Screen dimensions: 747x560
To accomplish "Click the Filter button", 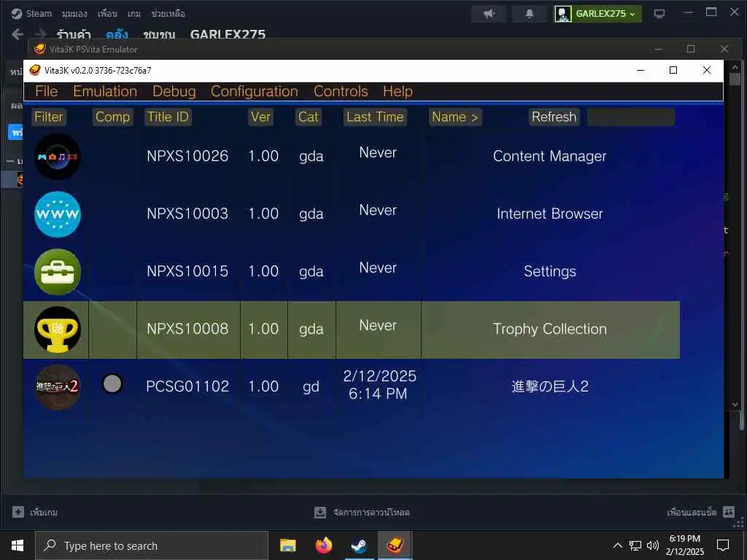I will point(49,117).
